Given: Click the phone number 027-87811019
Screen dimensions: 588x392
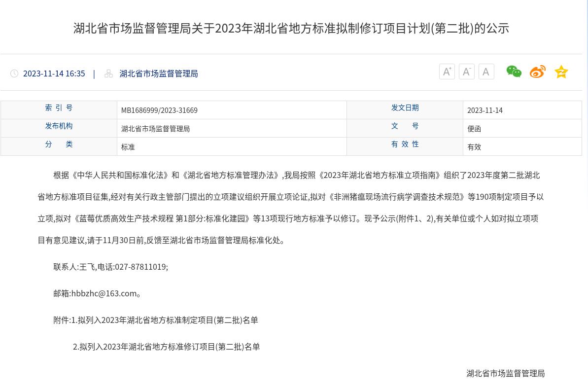Looking at the screenshot, I should tap(140, 267).
